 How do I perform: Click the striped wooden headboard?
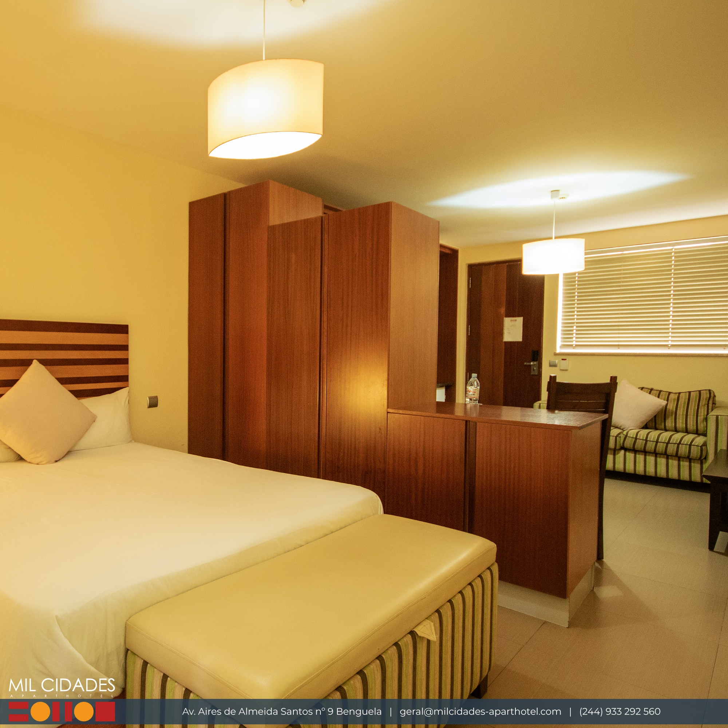tap(64, 358)
